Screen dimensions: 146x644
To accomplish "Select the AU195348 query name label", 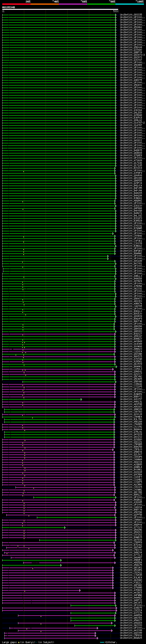I will tap(8, 7).
